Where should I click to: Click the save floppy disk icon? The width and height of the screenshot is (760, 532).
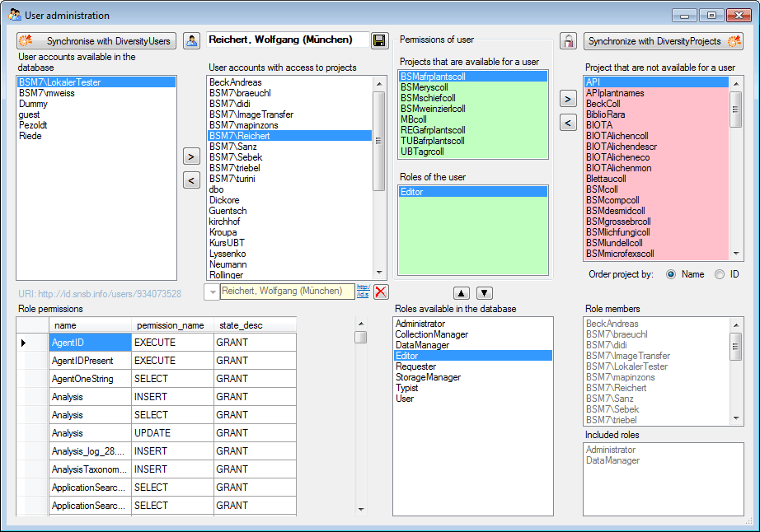click(380, 40)
